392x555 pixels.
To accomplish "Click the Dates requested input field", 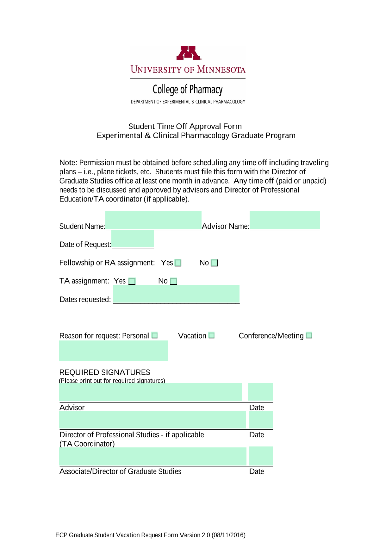I will (x=176, y=294).
